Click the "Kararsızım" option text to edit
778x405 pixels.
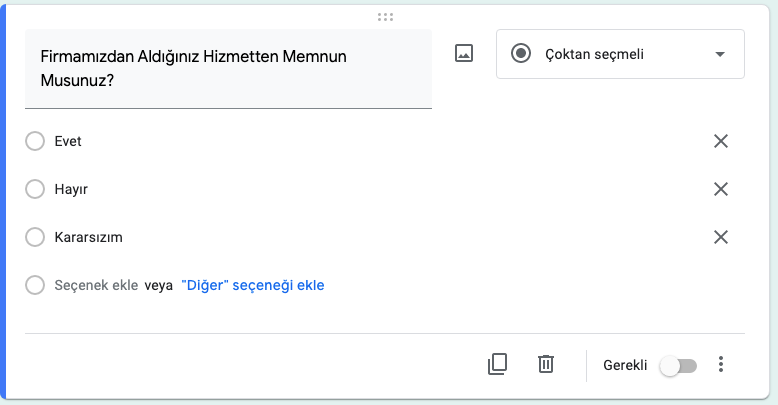[x=88, y=237]
